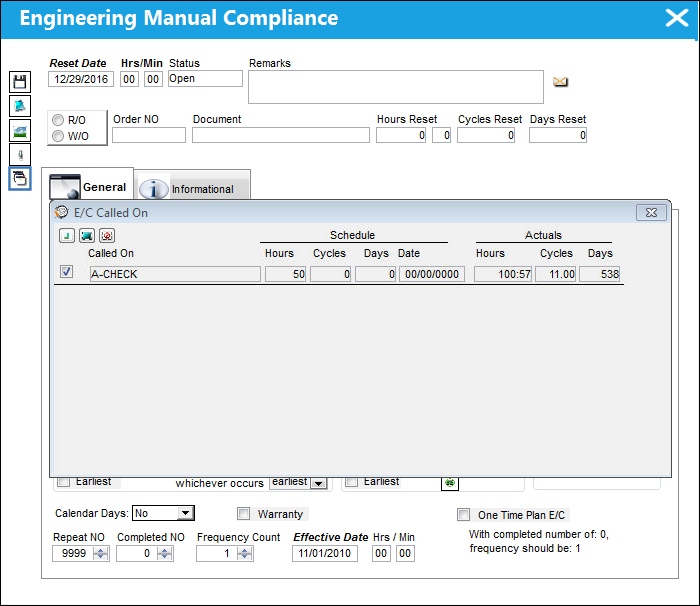
Task: Click the Effective Date field 11/01/2010
Action: coord(325,553)
